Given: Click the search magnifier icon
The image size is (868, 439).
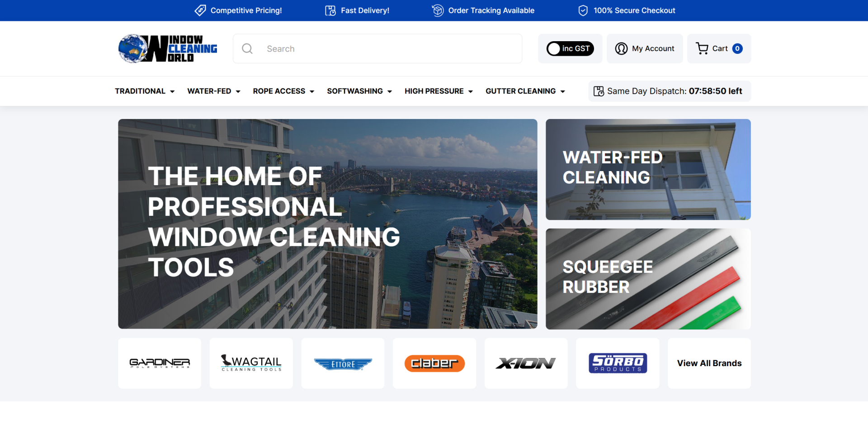Looking at the screenshot, I should pyautogui.click(x=247, y=48).
